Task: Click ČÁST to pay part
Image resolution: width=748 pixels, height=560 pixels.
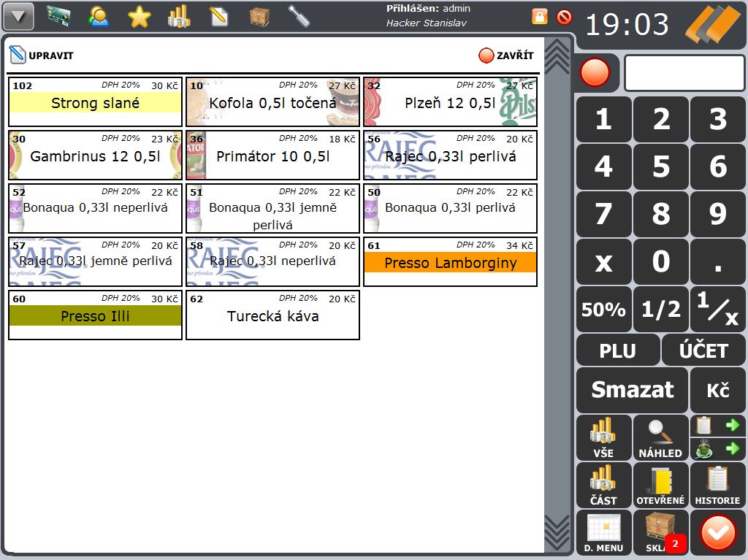Action: [604, 485]
